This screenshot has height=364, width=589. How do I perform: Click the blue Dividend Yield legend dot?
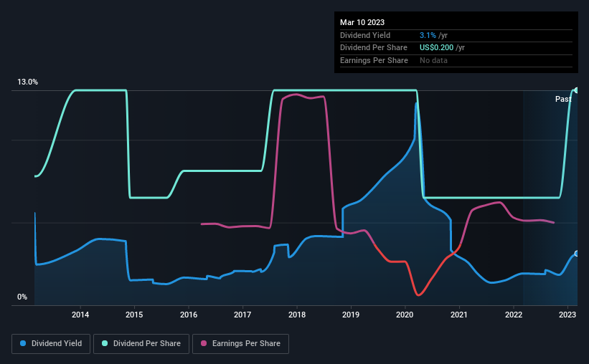(23, 343)
